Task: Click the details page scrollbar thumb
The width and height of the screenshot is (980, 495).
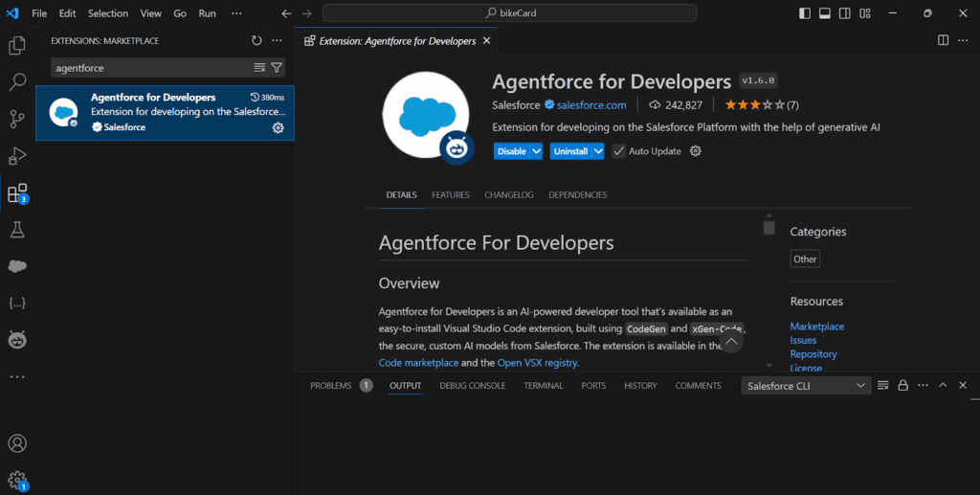Action: [768, 228]
